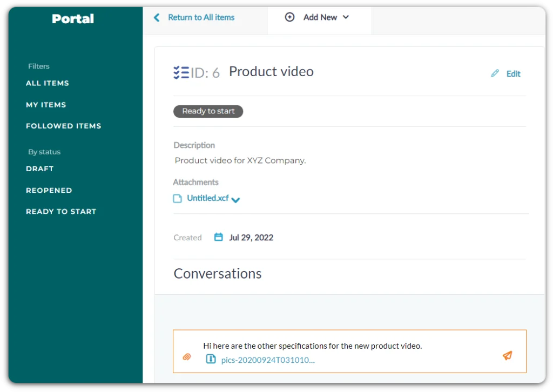This screenshot has width=553, height=392.
Task: Filter by Draft status
Action: [40, 168]
